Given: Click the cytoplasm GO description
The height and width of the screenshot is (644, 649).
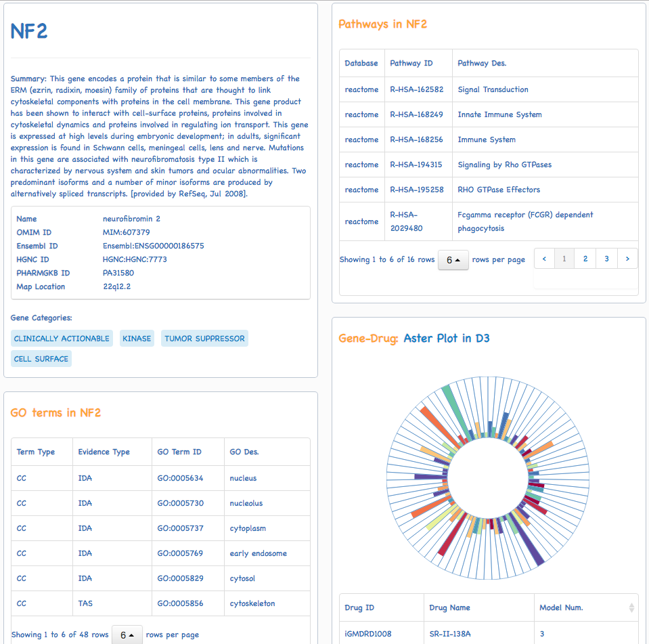Looking at the screenshot, I should 248,528.
